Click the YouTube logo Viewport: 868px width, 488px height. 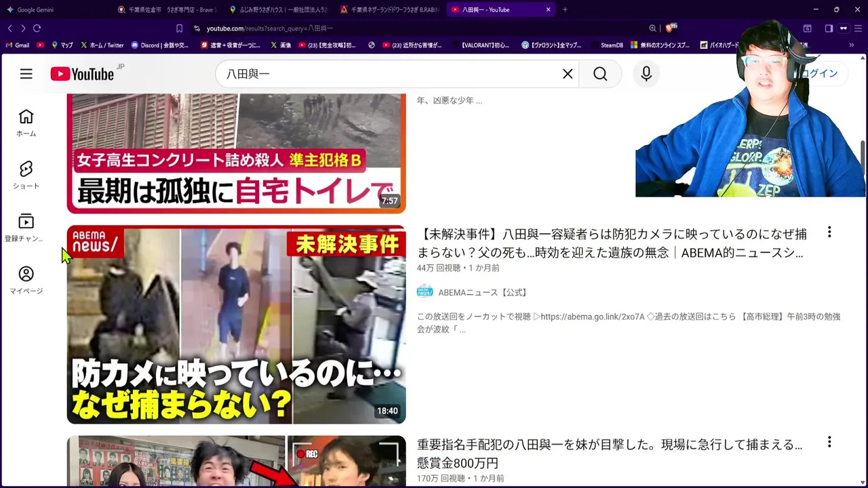point(83,74)
